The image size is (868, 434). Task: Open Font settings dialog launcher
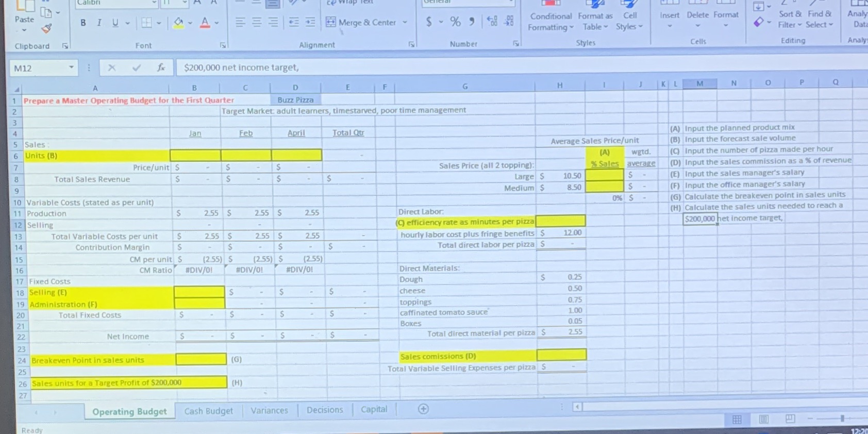pos(223,45)
